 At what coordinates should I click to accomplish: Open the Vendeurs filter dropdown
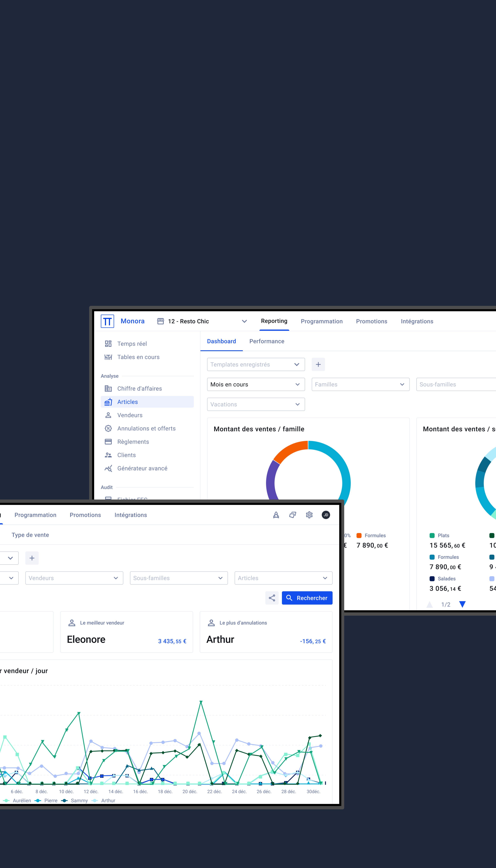[74, 578]
